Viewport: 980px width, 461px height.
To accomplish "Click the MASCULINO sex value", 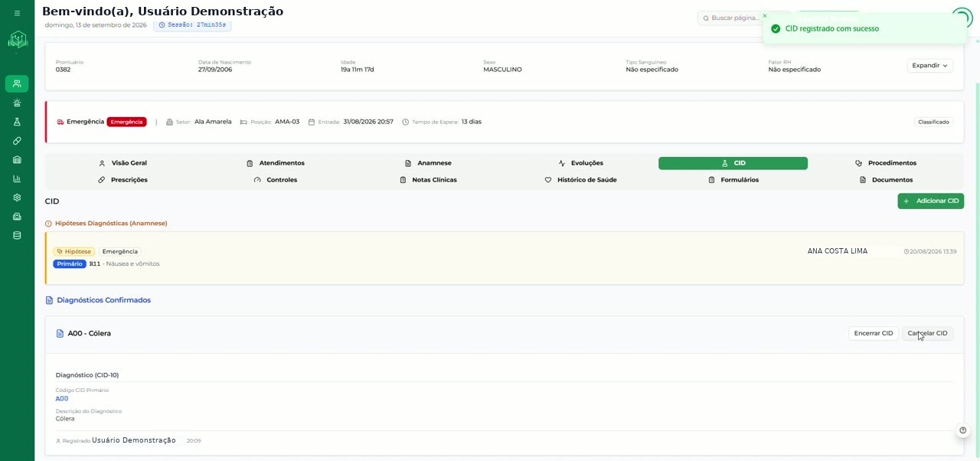I will (x=502, y=70).
